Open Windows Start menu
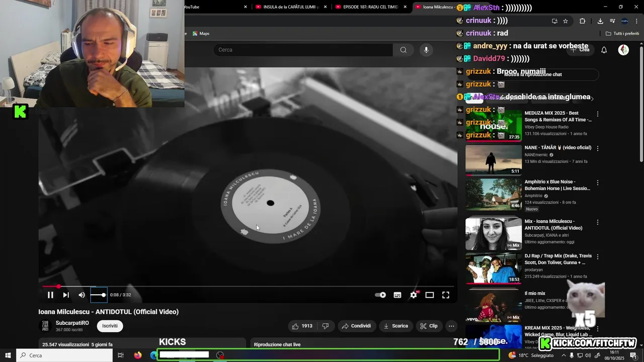 (8, 355)
